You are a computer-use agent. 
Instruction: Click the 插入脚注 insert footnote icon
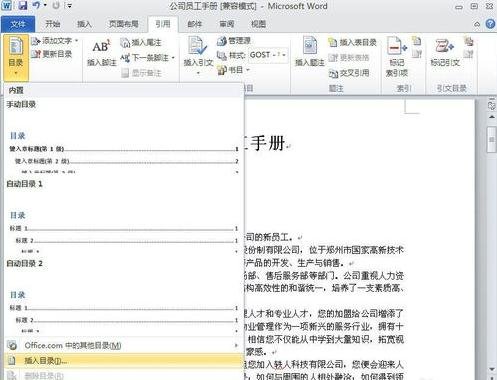101,47
